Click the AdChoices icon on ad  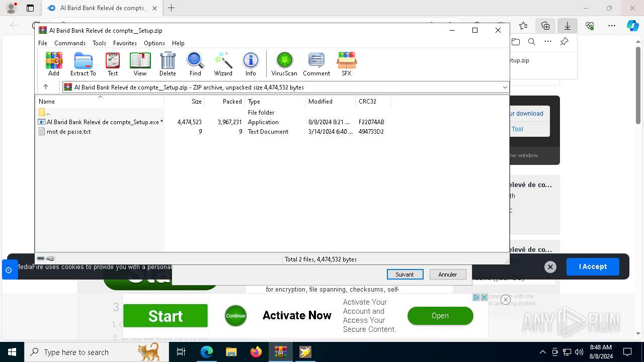pos(476,297)
